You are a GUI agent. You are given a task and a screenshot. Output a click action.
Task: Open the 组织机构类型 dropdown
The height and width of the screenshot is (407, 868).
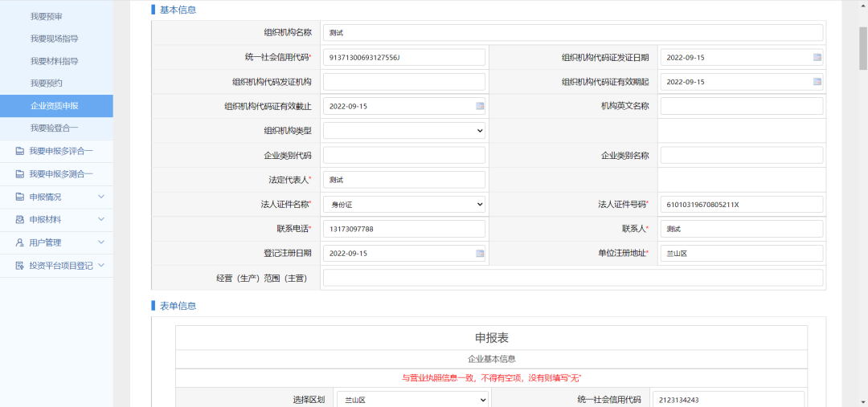pyautogui.click(x=404, y=130)
